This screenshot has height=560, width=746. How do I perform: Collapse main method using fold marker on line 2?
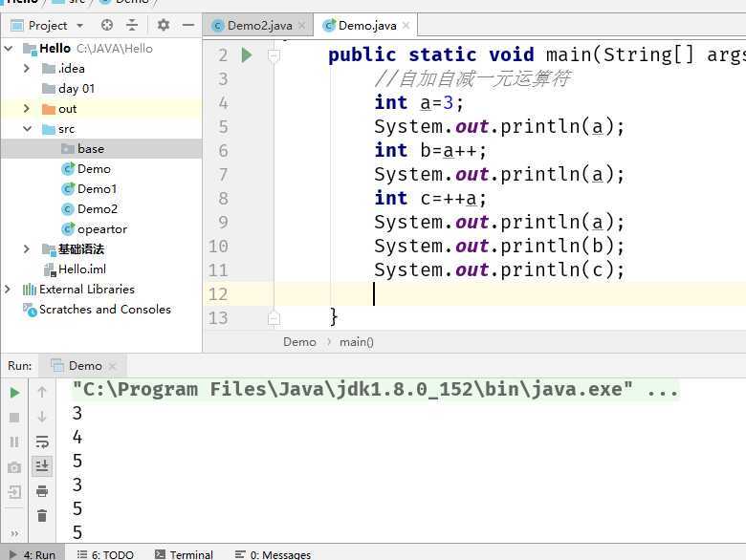274,55
